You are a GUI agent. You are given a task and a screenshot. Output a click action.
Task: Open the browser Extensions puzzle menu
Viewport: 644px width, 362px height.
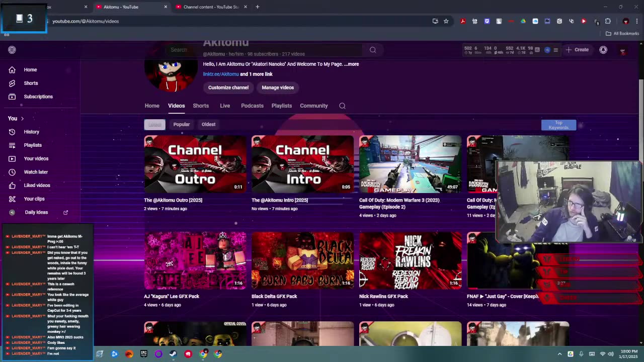coord(608,21)
